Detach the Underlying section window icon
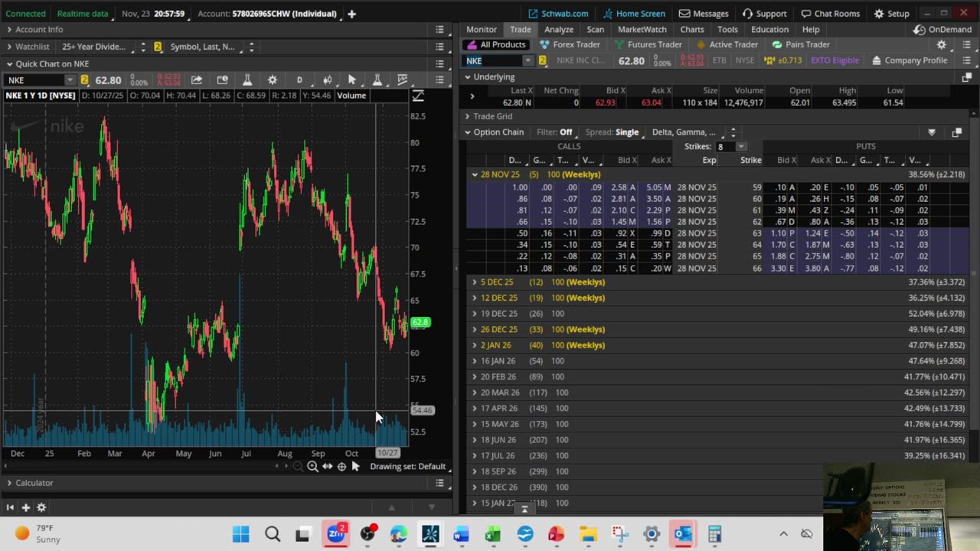This screenshot has height=551, width=980. coord(967,77)
